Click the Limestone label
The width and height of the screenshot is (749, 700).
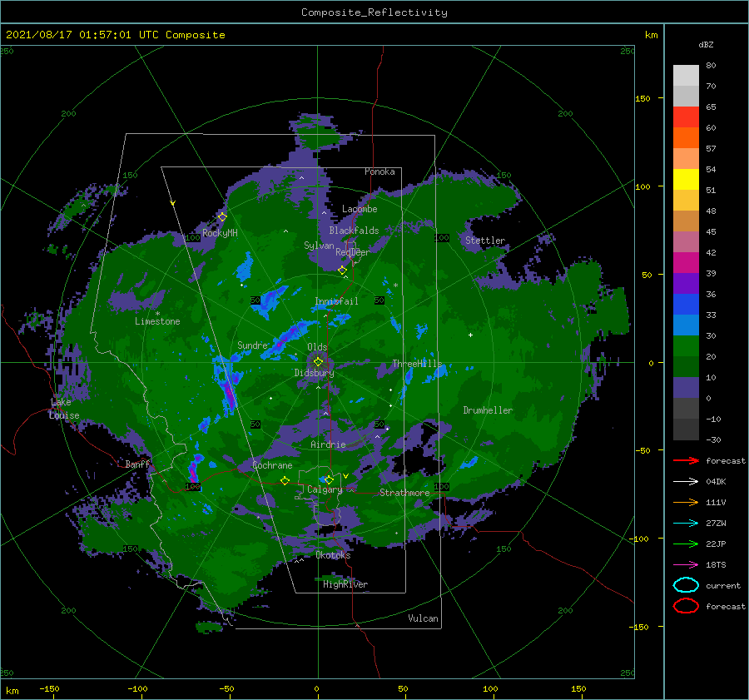157,321
